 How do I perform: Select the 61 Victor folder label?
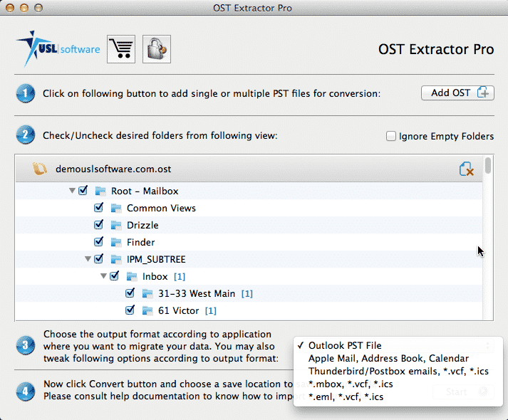click(x=179, y=311)
